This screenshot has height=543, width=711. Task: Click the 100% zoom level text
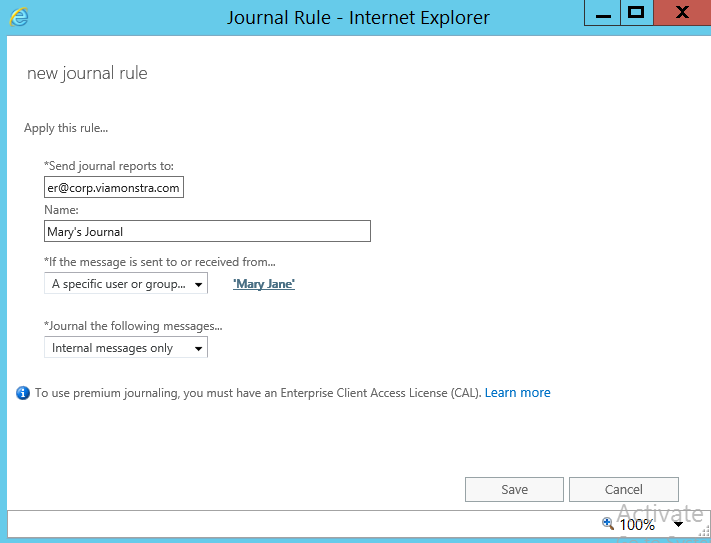(x=637, y=524)
